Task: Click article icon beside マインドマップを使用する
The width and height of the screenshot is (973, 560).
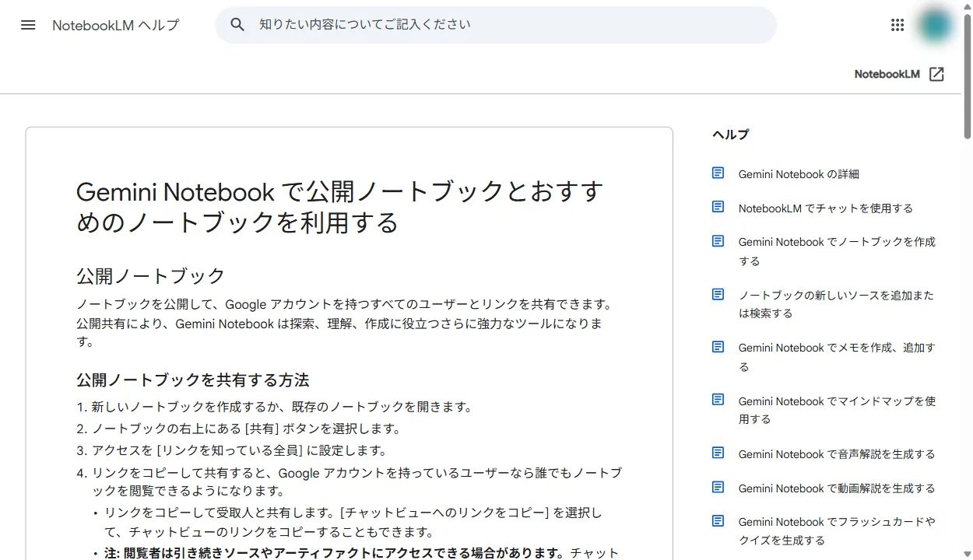Action: (x=718, y=400)
